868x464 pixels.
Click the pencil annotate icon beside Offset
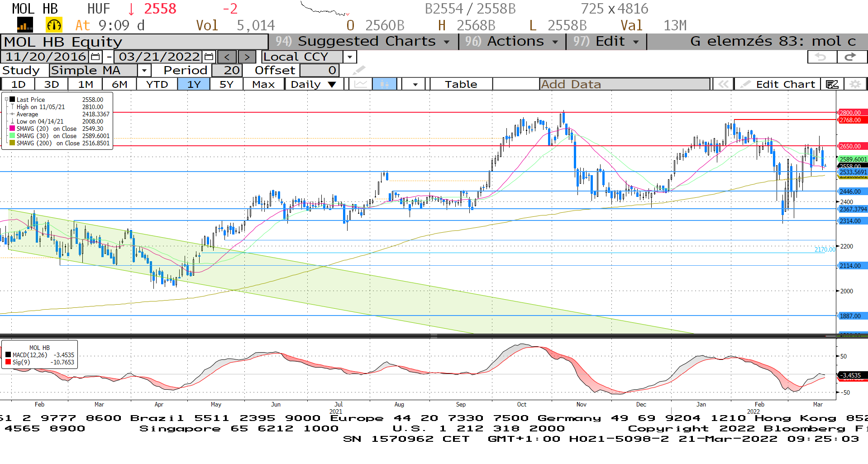pyautogui.click(x=359, y=70)
